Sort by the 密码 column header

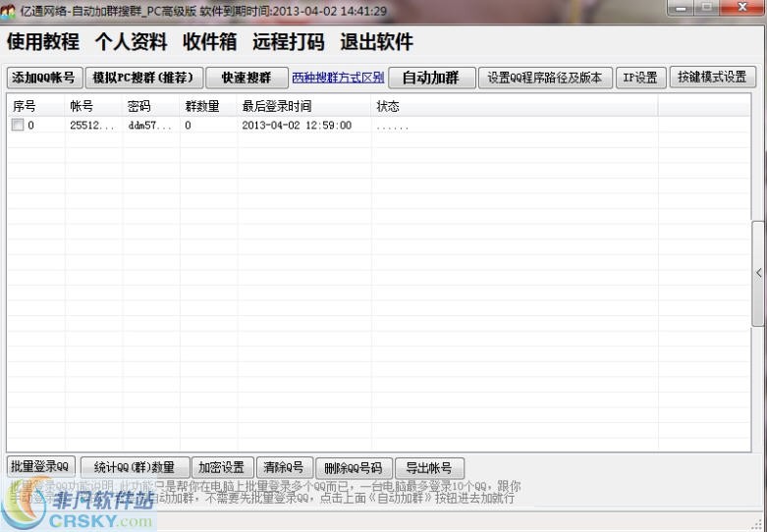(151, 106)
